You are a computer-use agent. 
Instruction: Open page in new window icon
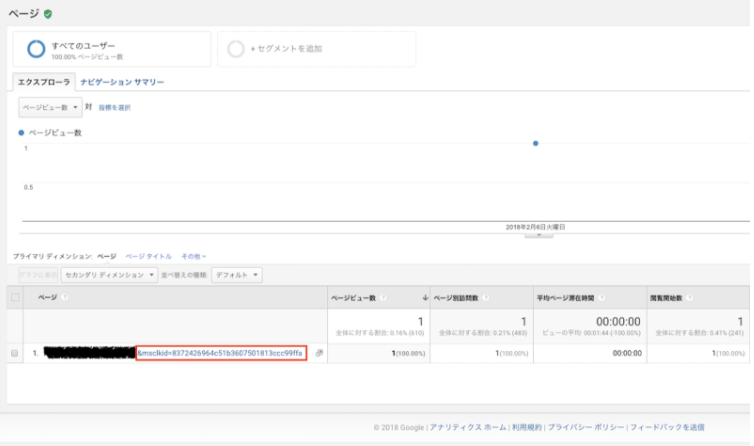pos(319,353)
